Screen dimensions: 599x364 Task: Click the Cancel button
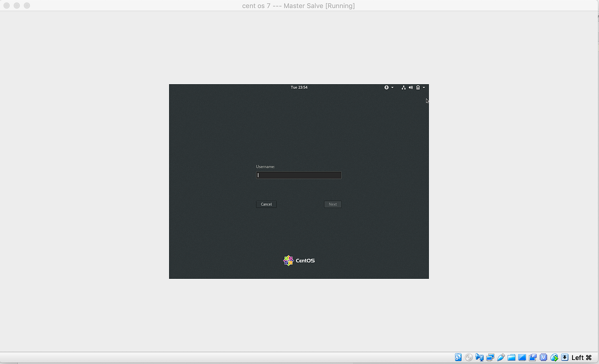coord(266,204)
